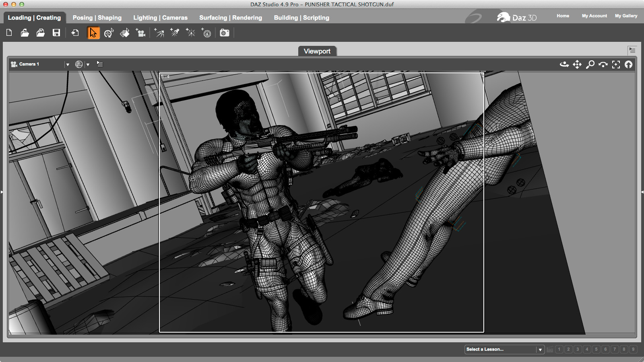Click lesson step 4 button
The width and height of the screenshot is (644, 362).
coord(587,349)
